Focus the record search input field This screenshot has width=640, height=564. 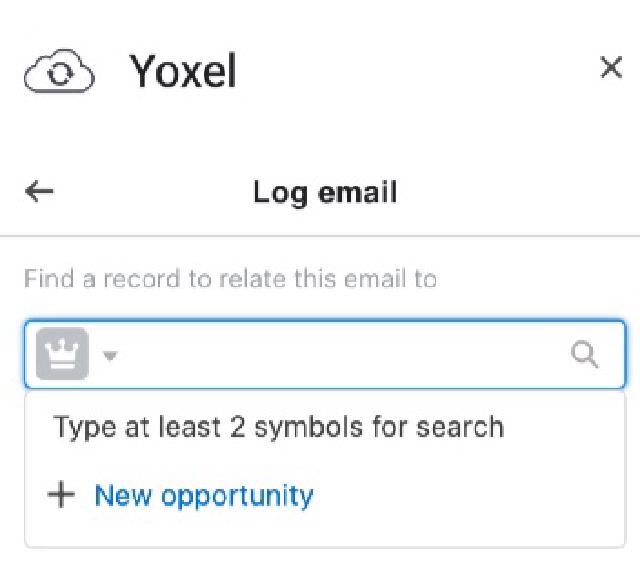[340, 355]
